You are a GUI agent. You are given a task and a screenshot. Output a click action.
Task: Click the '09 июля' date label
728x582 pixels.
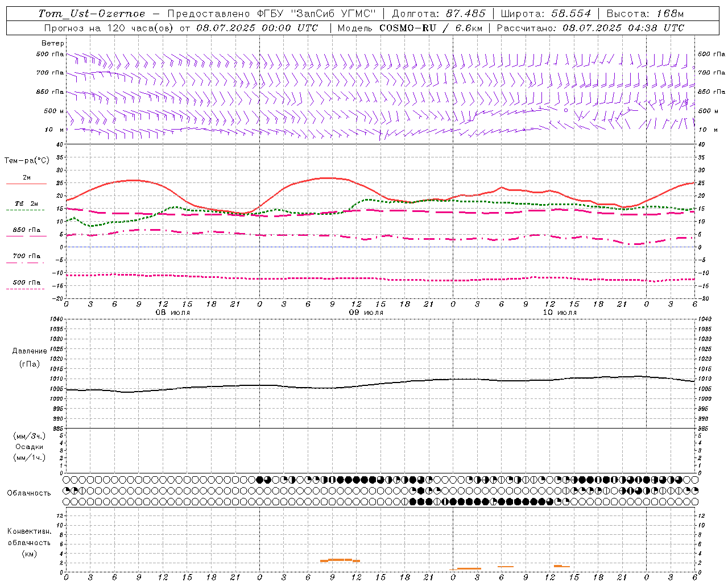366,313
